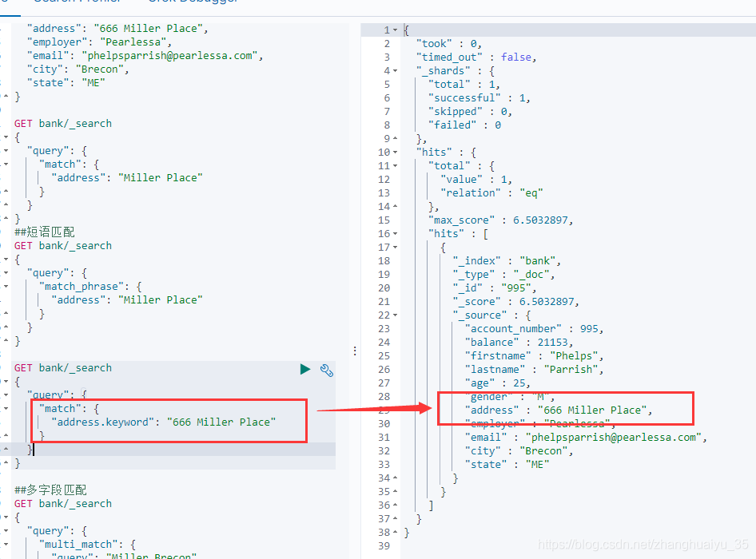Click the "successful" : 1 output line
The height and width of the screenshot is (559, 756).
(479, 97)
